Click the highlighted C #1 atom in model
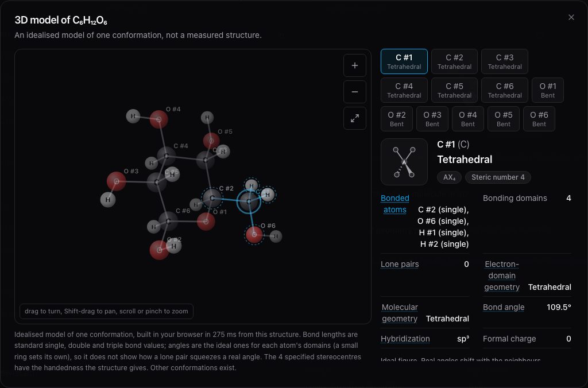Viewport: 588px width, 388px height. click(x=249, y=201)
